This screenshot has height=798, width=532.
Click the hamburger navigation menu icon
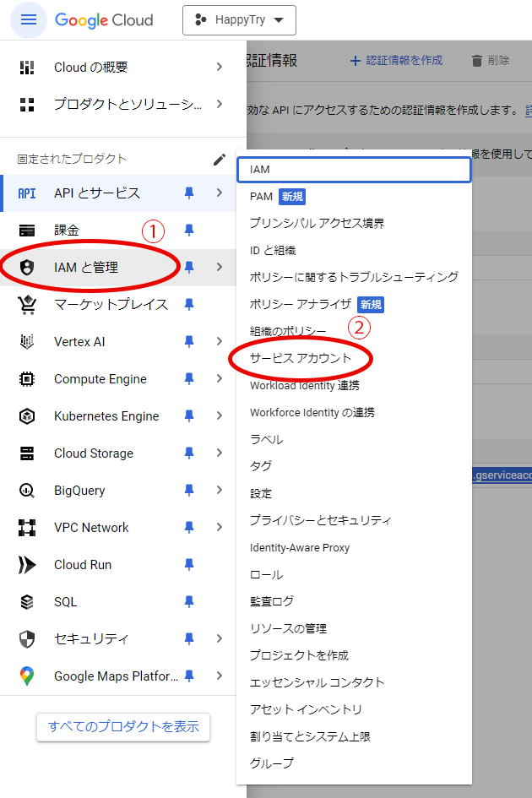pyautogui.click(x=28, y=20)
